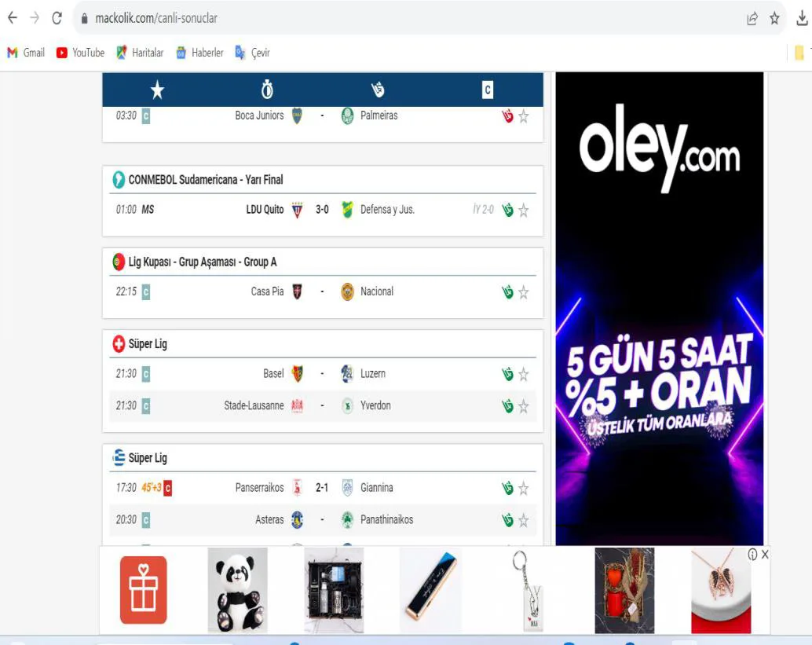This screenshot has width=812, height=645.
Task: Click live C icon of Boca Juniors match
Action: [x=146, y=115]
